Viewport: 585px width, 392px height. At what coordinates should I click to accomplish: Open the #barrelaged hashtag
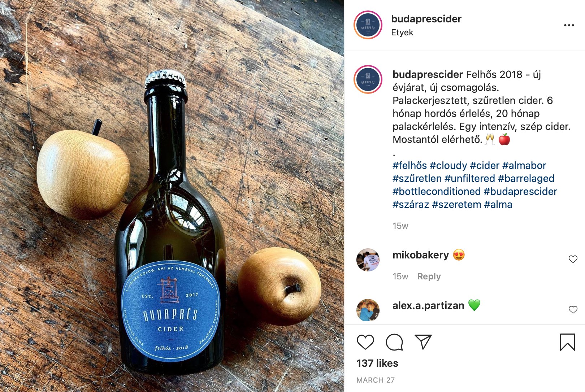(x=526, y=179)
